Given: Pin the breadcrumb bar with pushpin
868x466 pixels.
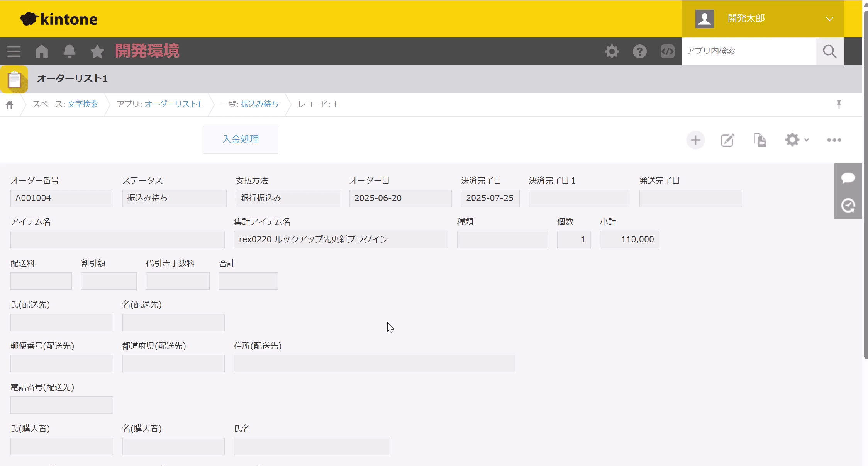Looking at the screenshot, I should [839, 104].
